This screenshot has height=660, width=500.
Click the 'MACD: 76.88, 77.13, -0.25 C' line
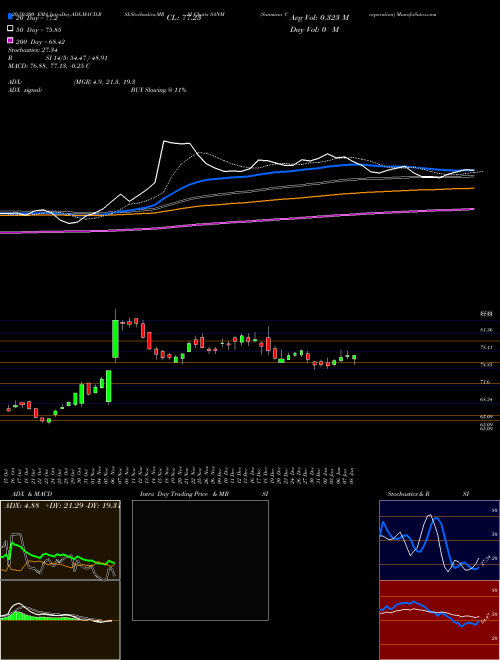click(x=49, y=66)
